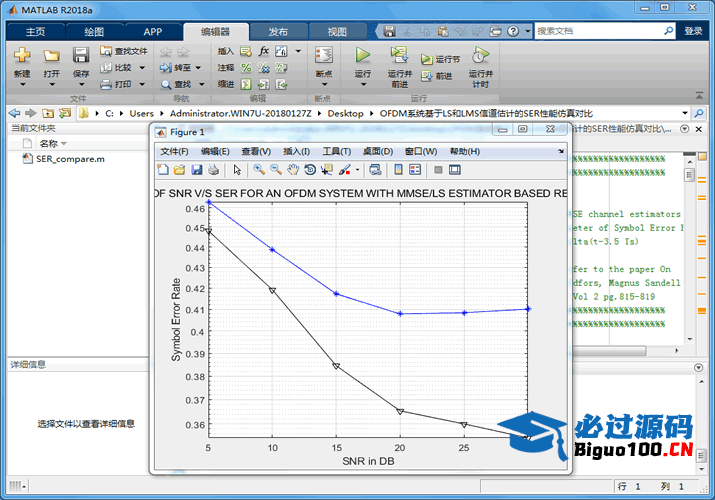Switch to the APP tab
The height and width of the screenshot is (500, 715).
153,31
